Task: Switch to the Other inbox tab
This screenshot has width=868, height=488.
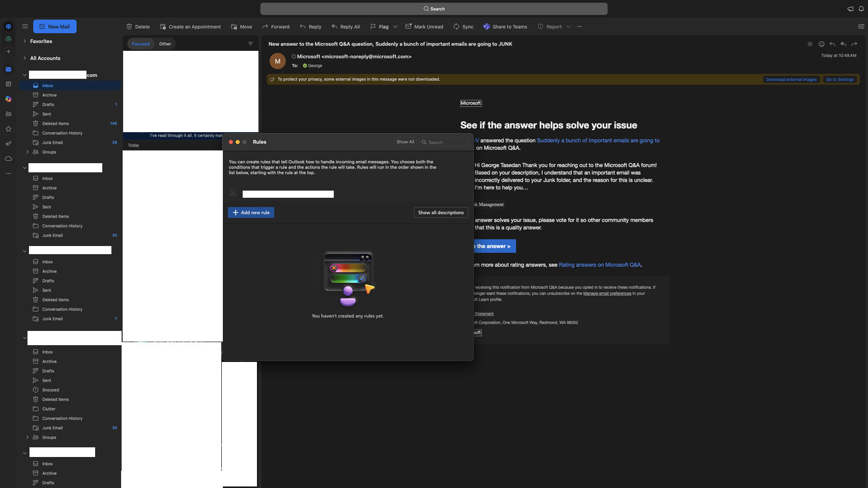Action: 165,44
